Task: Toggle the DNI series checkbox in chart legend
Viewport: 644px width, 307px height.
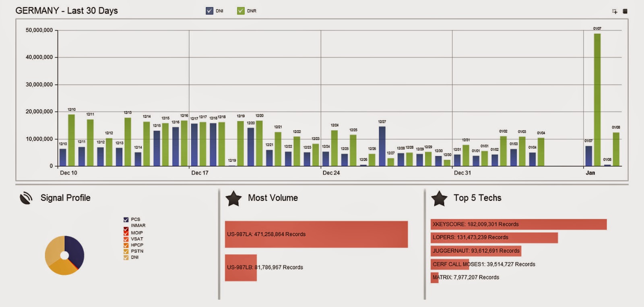Action: [x=209, y=11]
